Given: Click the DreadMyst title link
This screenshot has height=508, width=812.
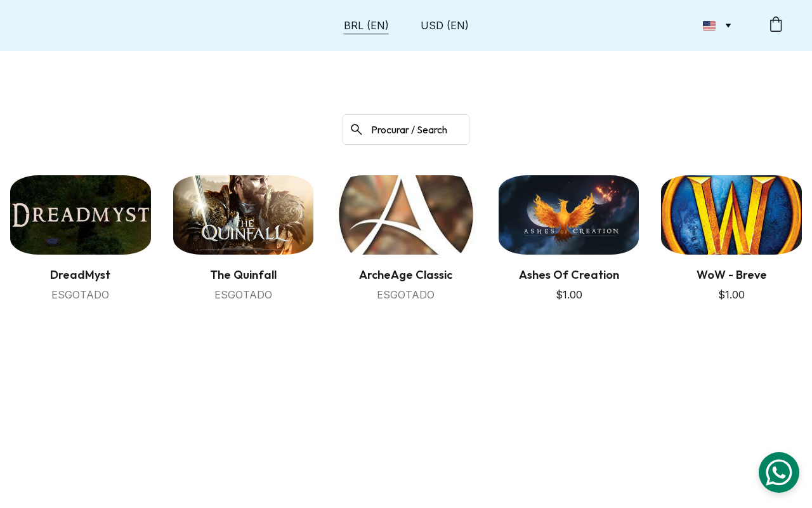Looking at the screenshot, I should coord(81,275).
